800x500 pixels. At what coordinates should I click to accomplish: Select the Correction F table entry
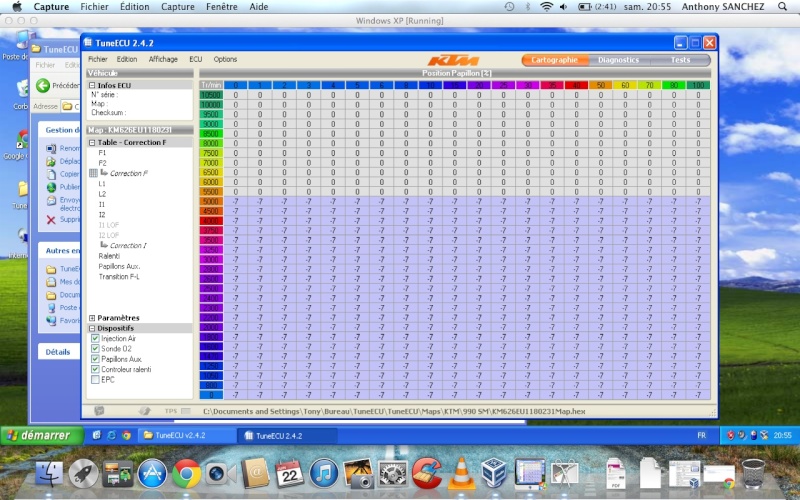(x=129, y=173)
